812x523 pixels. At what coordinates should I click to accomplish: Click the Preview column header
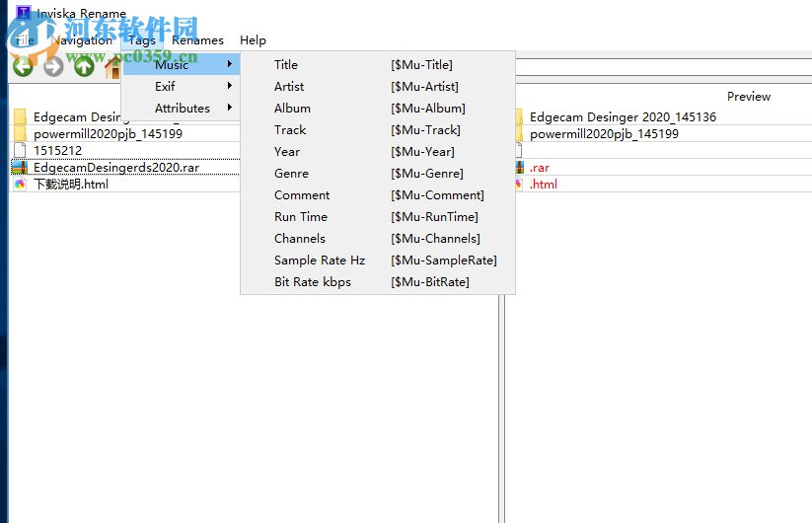coord(748,97)
